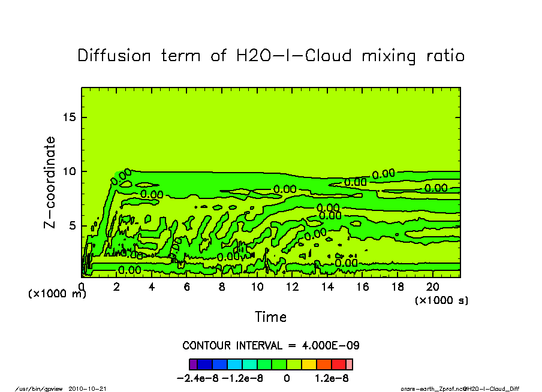Select the 20 tick label on Time axis
This screenshot has width=542, height=392.
[x=432, y=287]
